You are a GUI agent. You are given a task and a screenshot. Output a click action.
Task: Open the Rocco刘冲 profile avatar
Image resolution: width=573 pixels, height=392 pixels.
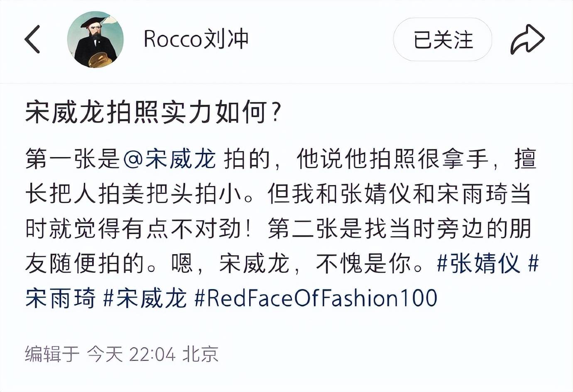(x=95, y=39)
